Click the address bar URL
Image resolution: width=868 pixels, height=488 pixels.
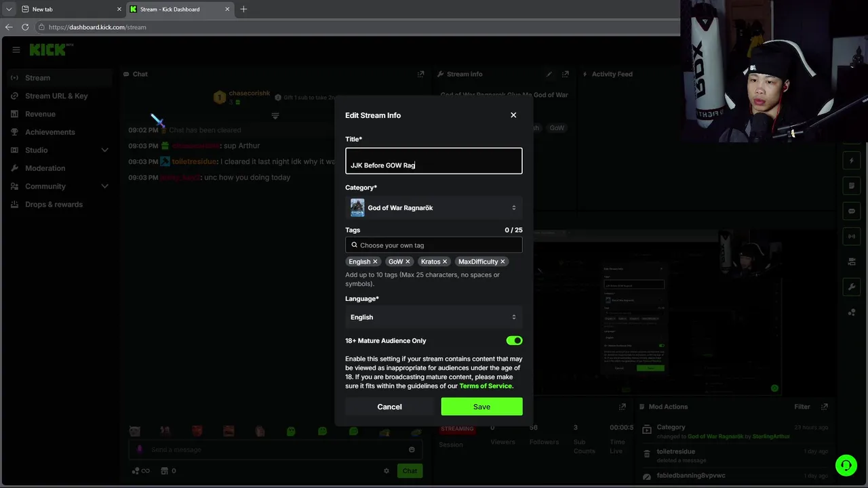click(x=98, y=27)
